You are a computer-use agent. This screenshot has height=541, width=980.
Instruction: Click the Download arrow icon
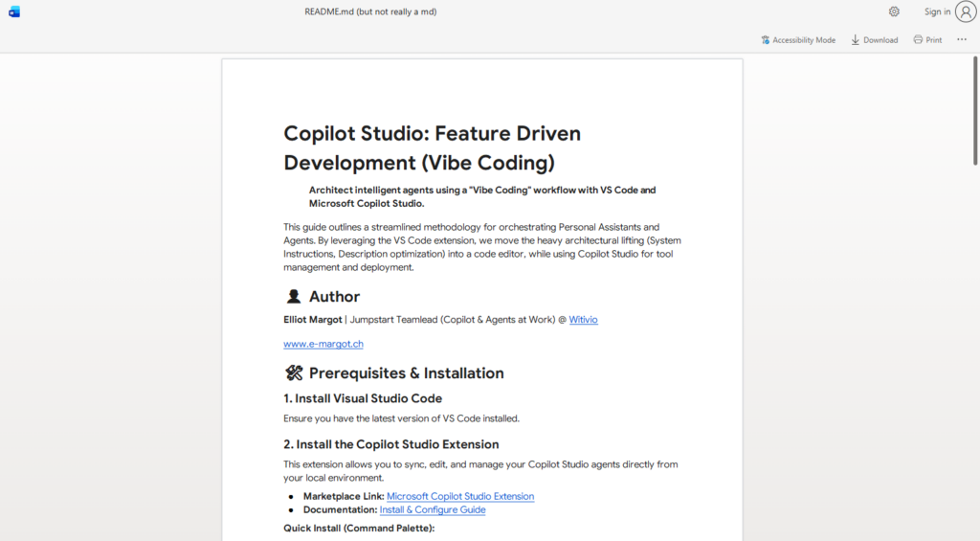click(856, 40)
